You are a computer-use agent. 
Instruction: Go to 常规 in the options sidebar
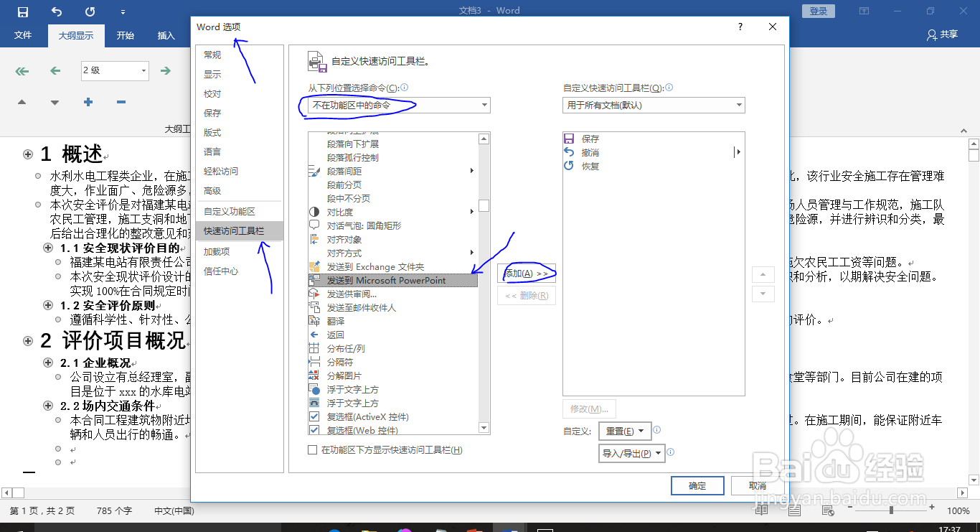(x=240, y=55)
